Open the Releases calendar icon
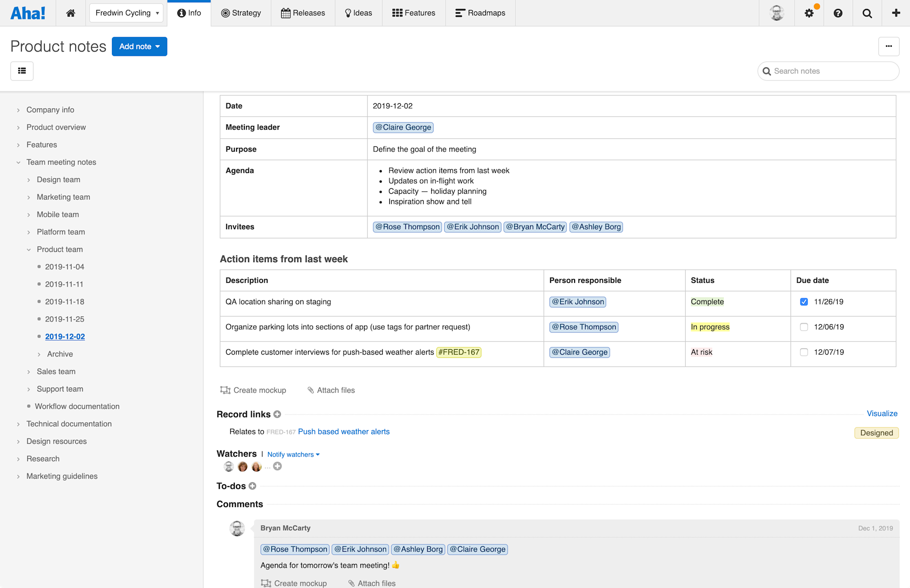910x588 pixels. [286, 13]
